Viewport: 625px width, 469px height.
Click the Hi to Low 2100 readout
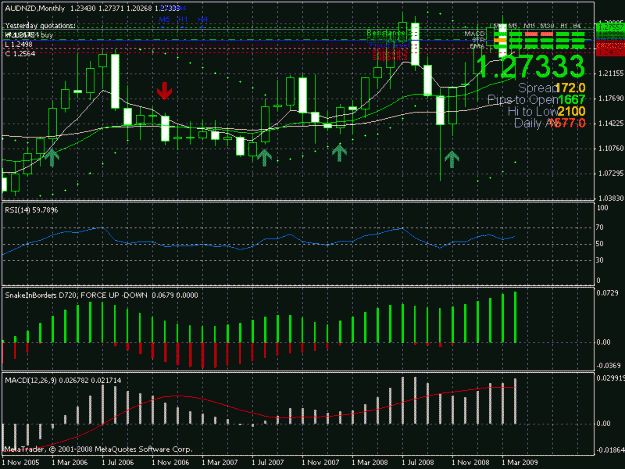tap(546, 111)
